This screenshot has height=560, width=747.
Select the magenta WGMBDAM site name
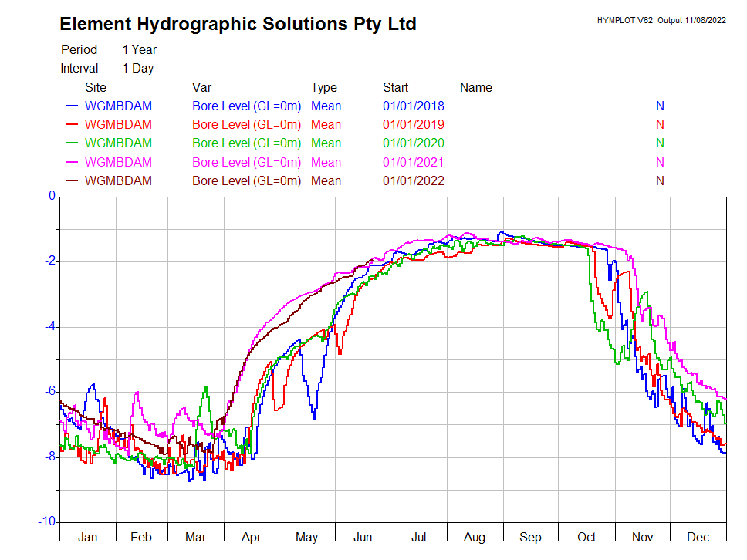(x=118, y=162)
